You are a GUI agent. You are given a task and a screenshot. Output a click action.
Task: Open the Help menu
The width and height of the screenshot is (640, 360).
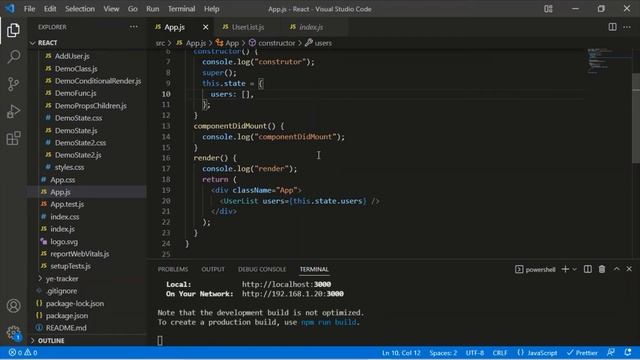click(x=211, y=9)
